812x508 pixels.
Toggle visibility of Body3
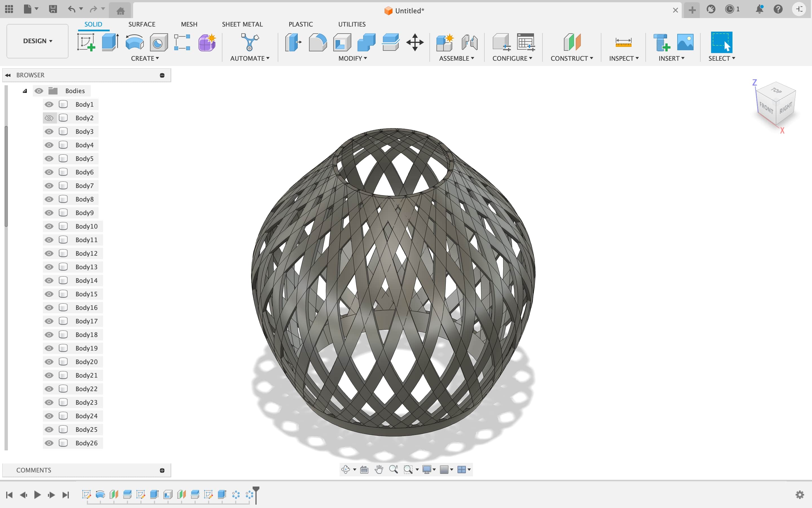[49, 131]
